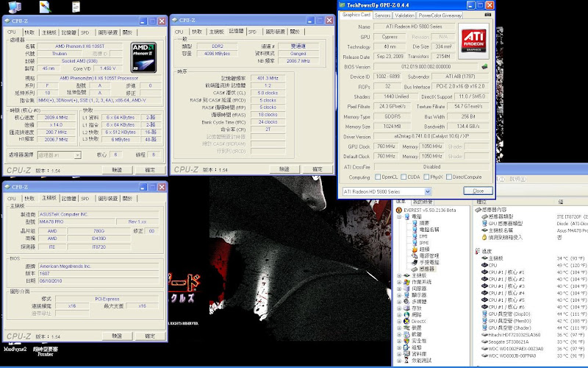Expand the 資料庫 node in EVEREST tree
Viewport: 588px width, 368px height.
click(399, 354)
